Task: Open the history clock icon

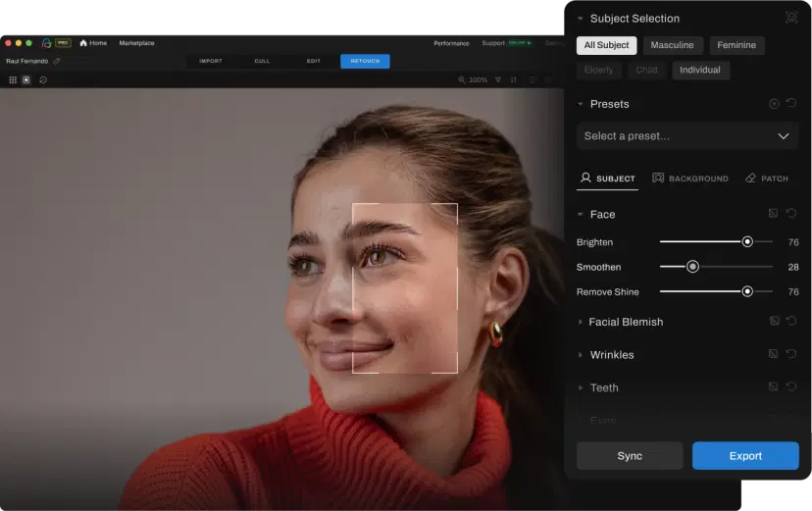Action: 43,79
